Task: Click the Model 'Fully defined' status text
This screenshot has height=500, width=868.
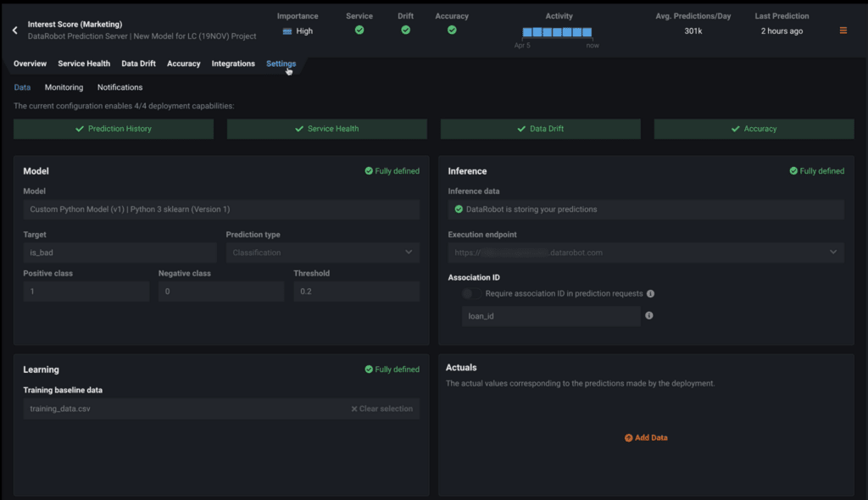Action: click(397, 171)
